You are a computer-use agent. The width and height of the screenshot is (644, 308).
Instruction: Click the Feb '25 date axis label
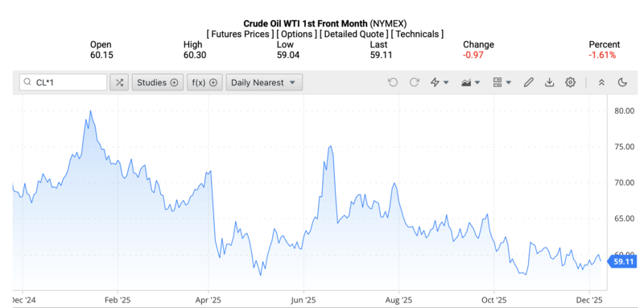point(118,299)
